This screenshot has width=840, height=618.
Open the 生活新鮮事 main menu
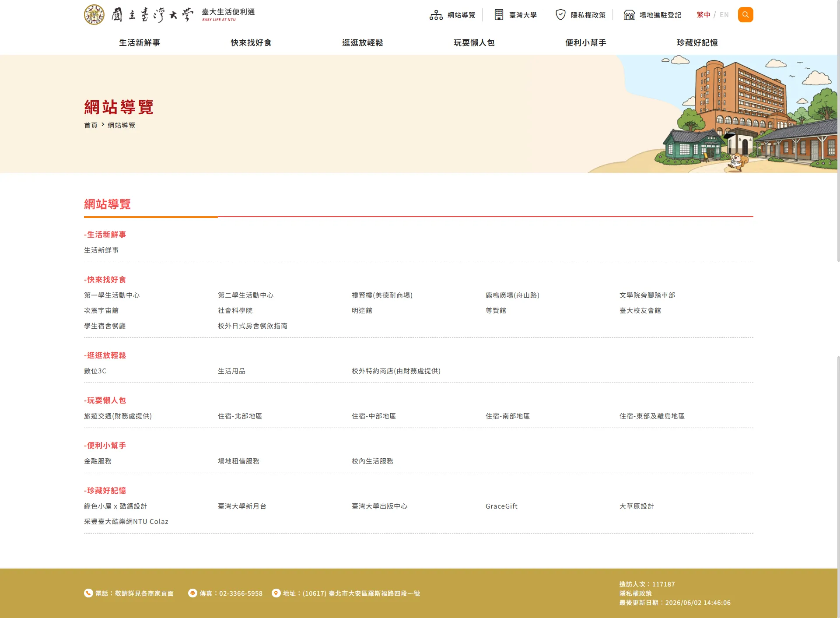point(140,42)
